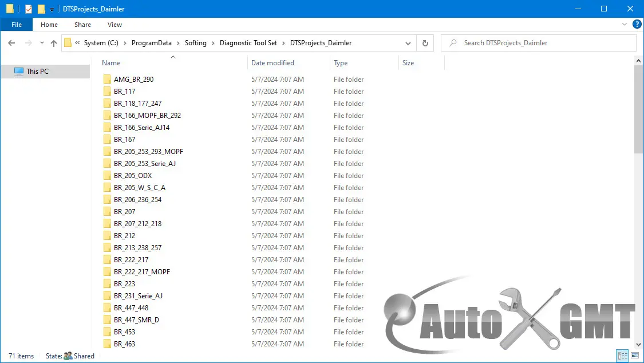The image size is (644, 363).
Task: Click the Back navigation arrow
Action: (11, 43)
